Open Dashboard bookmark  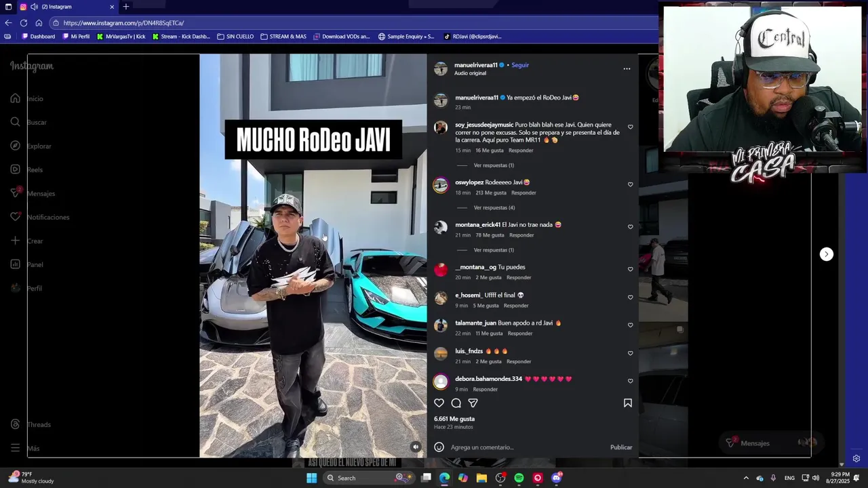click(x=39, y=37)
